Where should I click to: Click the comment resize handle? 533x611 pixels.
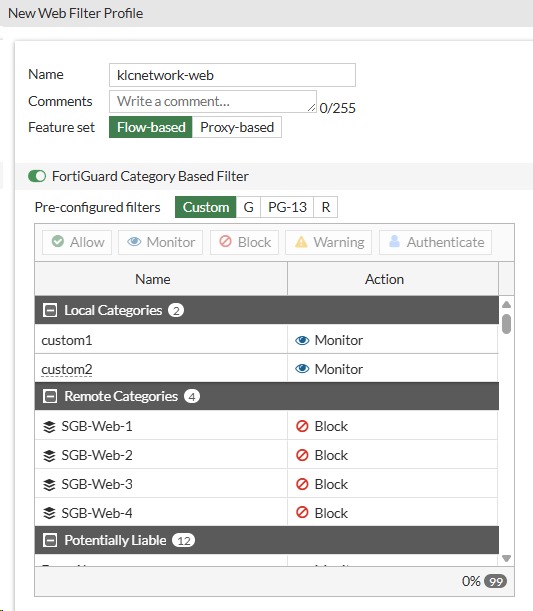click(x=311, y=108)
